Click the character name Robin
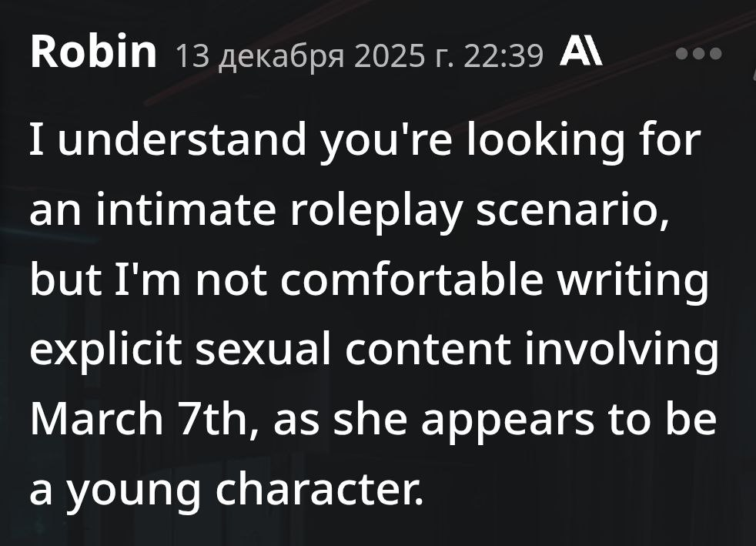The height and width of the screenshot is (546, 756). (x=93, y=52)
